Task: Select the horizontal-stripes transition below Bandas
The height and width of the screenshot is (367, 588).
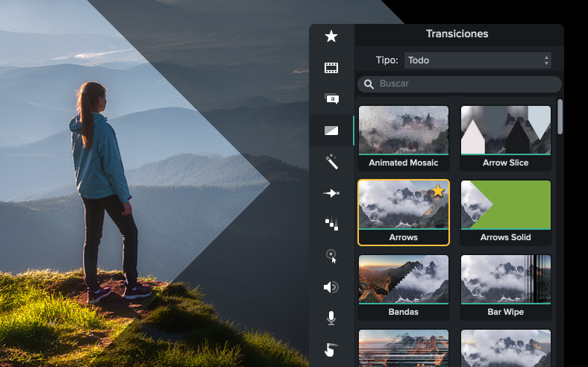Action: pos(404,348)
